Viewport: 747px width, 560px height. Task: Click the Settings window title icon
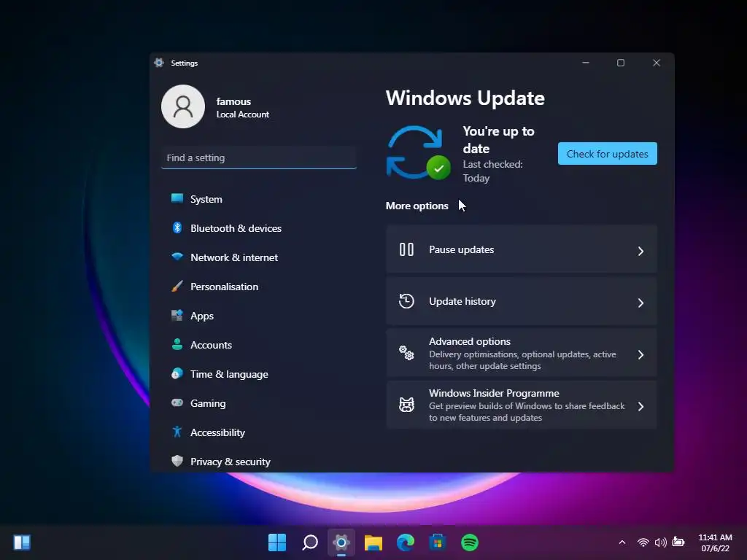pyautogui.click(x=159, y=63)
